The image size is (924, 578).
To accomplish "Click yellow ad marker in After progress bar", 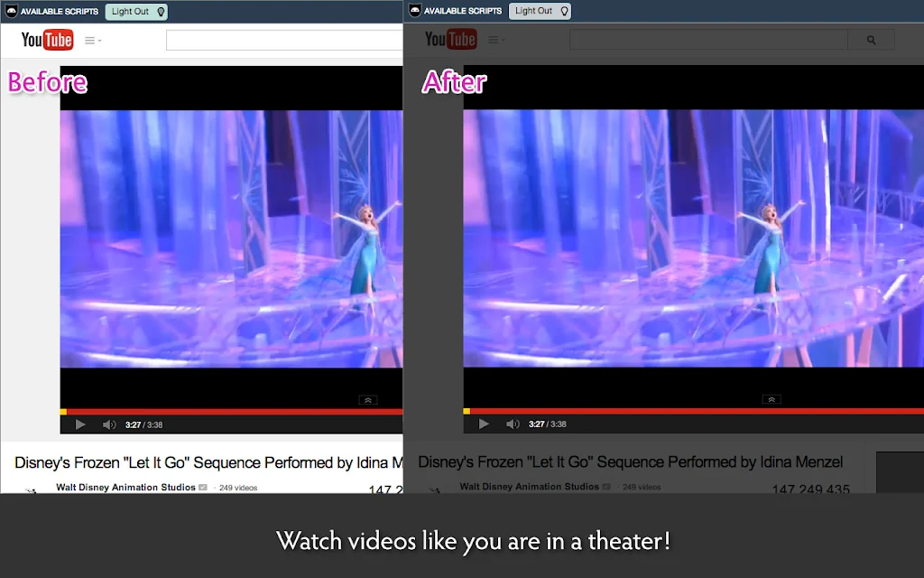I will 467,411.
